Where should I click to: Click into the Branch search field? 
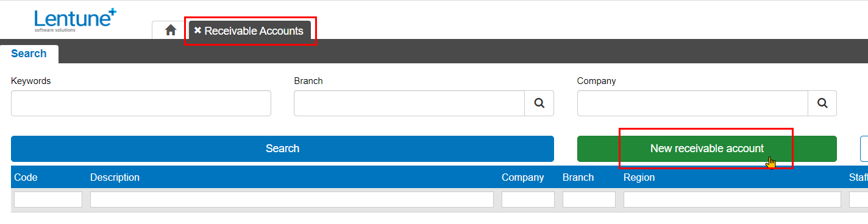click(409, 103)
